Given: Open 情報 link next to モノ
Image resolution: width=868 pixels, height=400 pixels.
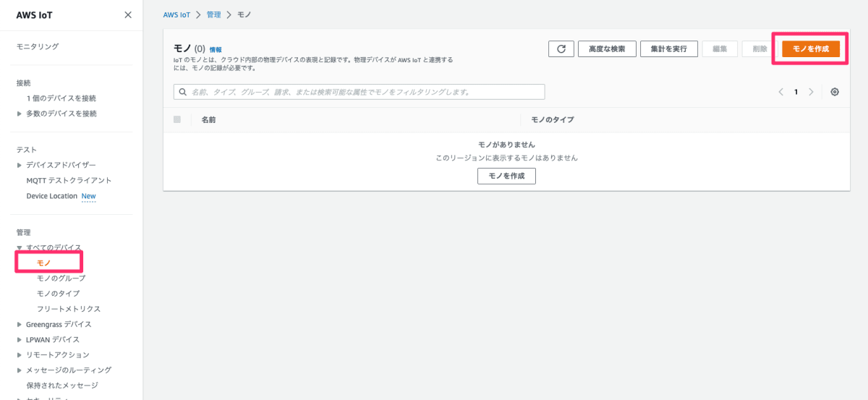Looking at the screenshot, I should (x=216, y=49).
